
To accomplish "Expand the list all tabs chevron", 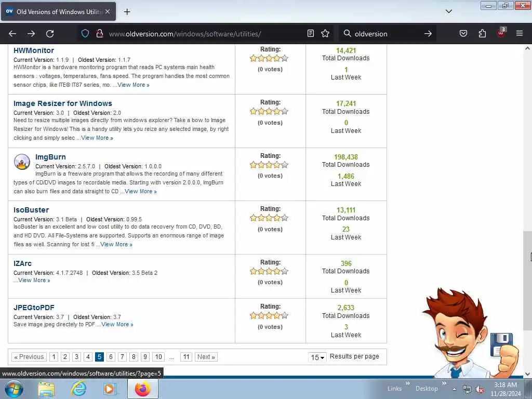I will coord(448,11).
